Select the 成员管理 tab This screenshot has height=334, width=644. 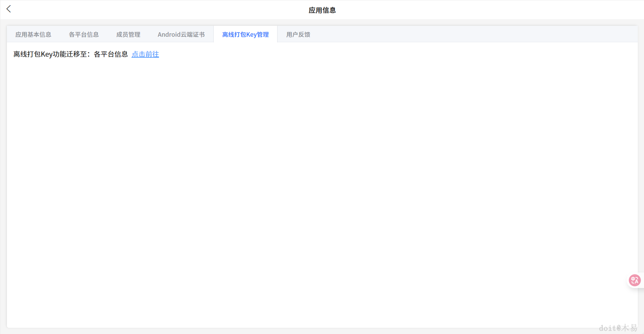tap(128, 34)
